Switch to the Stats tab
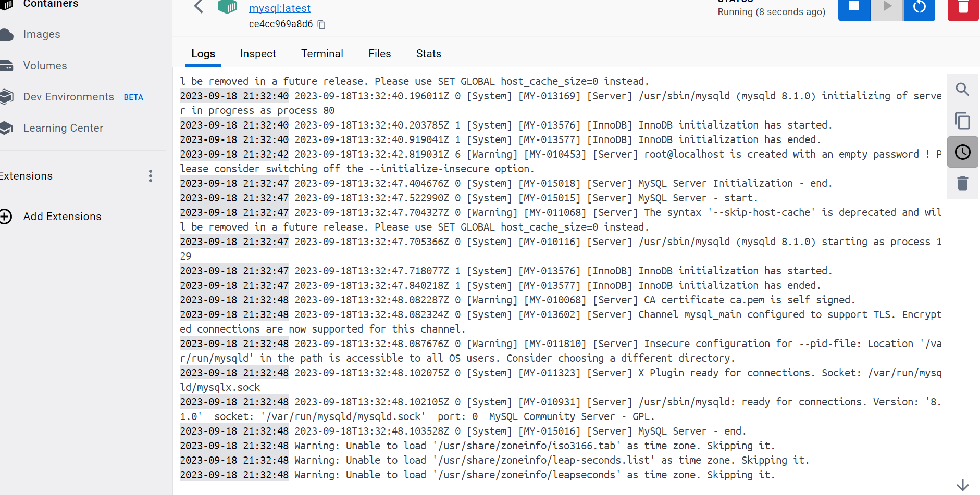This screenshot has width=980, height=495. 428,54
